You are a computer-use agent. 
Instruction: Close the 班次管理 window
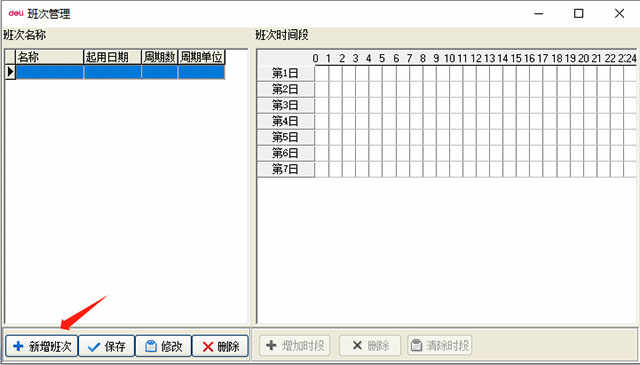619,13
